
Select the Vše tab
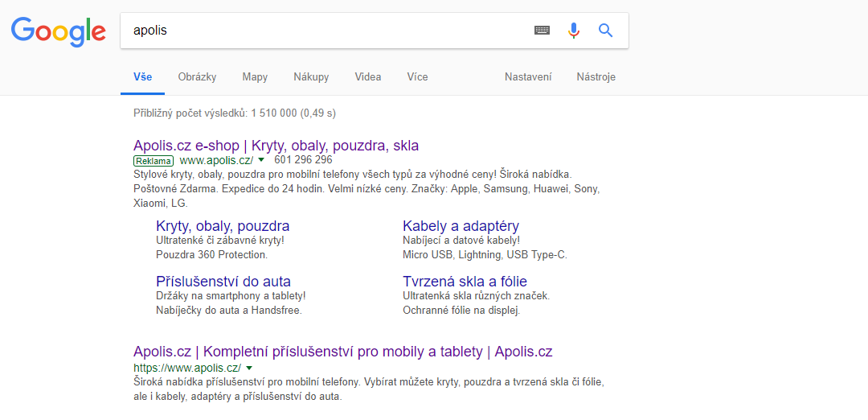[x=143, y=77]
